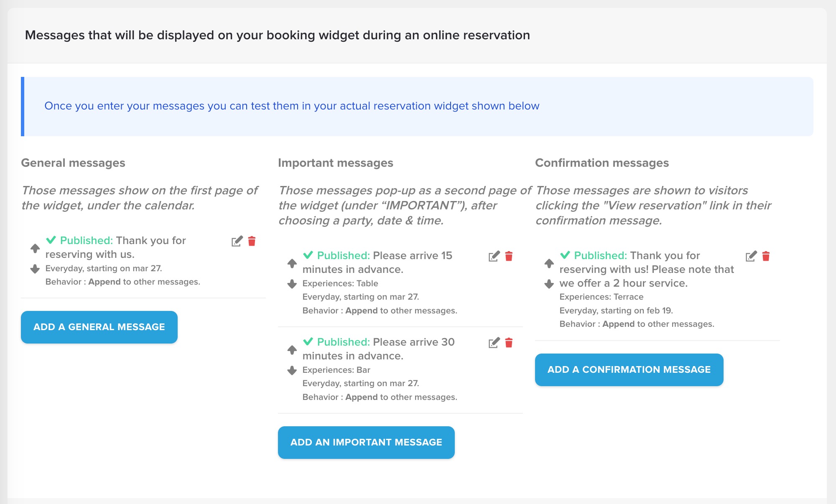This screenshot has width=836, height=504.
Task: Delete the Terrace confirmation message
Action: (766, 256)
